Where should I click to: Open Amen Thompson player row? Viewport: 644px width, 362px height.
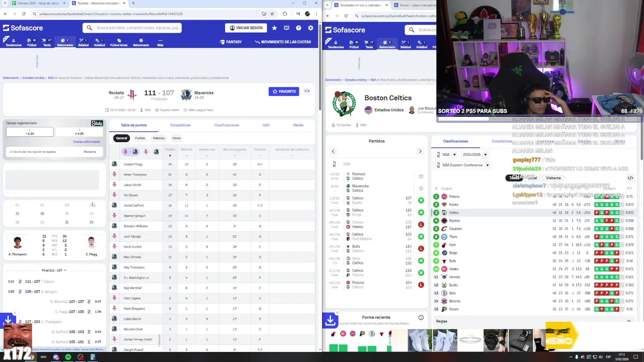[211, 174]
